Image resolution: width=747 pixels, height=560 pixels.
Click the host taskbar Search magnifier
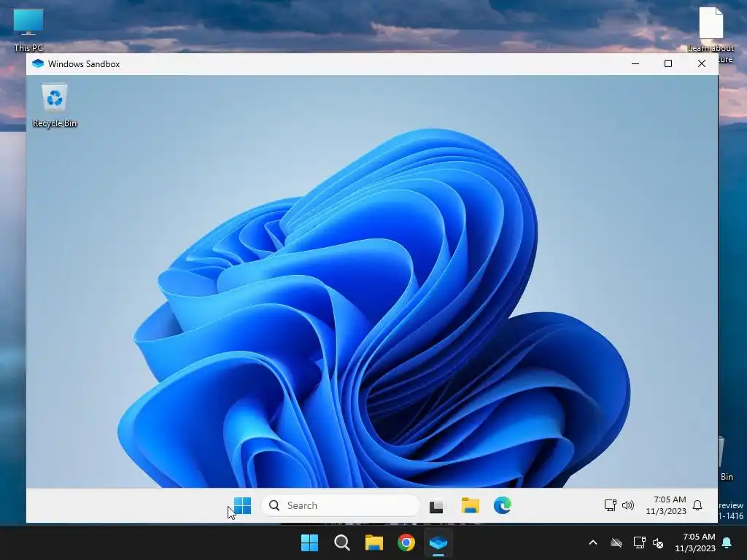[341, 542]
